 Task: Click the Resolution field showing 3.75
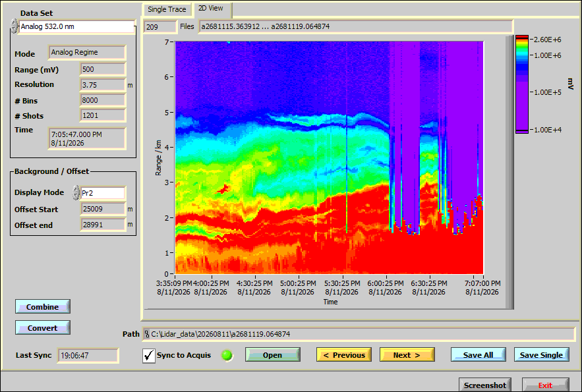point(103,85)
